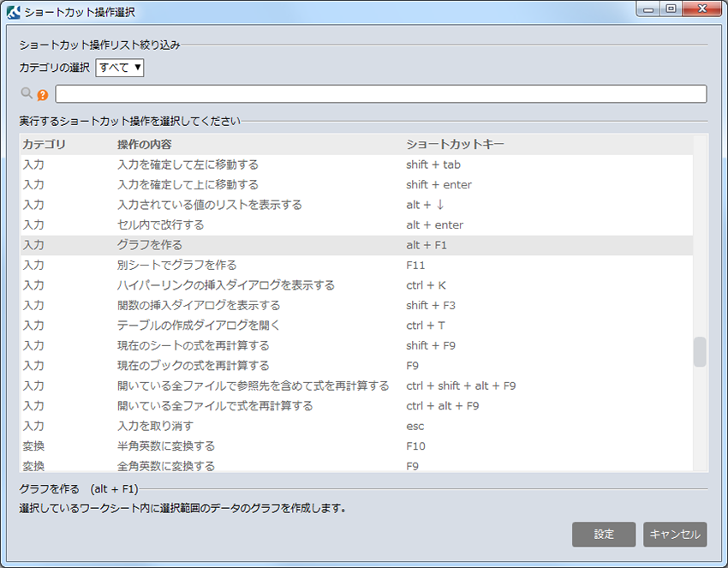Click shortcut key cell ctrl + alt + F9
728x568 pixels.
tap(443, 406)
